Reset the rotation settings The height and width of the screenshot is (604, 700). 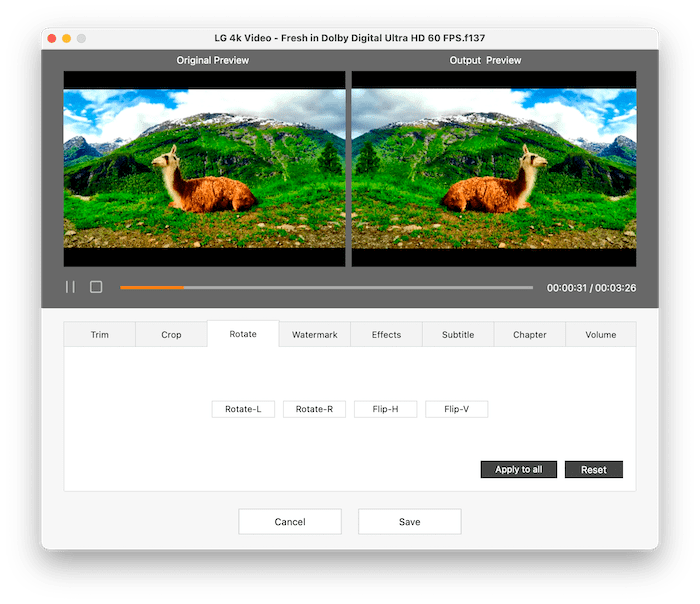(x=593, y=469)
